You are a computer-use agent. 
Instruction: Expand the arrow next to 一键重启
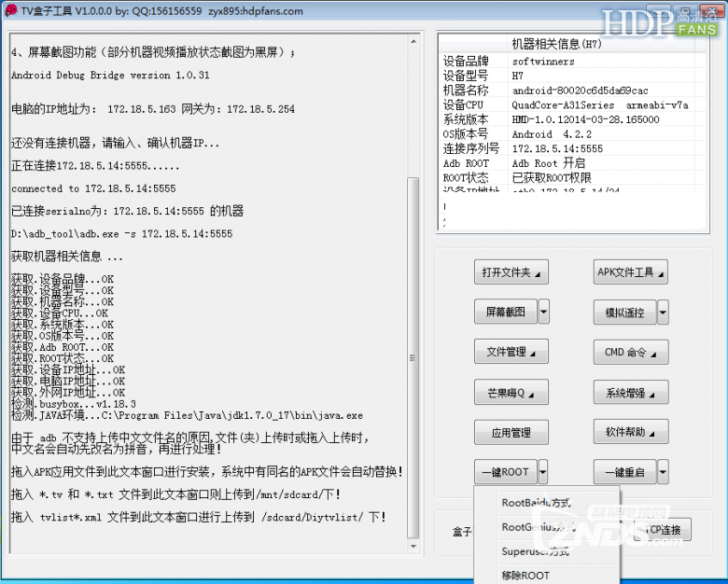coord(663,472)
